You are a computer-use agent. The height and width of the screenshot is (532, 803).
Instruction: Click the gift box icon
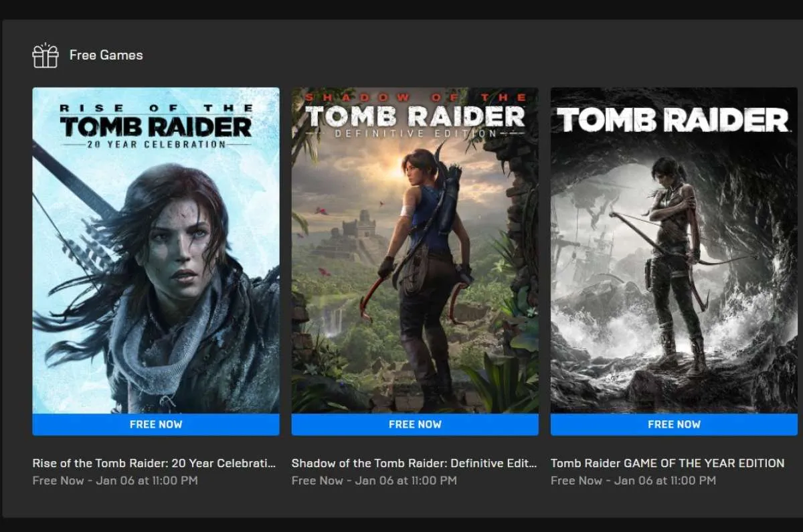46,56
